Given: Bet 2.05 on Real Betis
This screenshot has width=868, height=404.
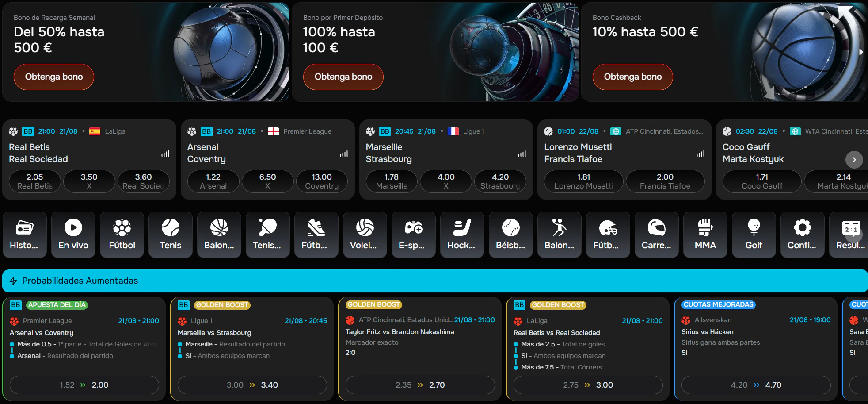Looking at the screenshot, I should coord(35,181).
